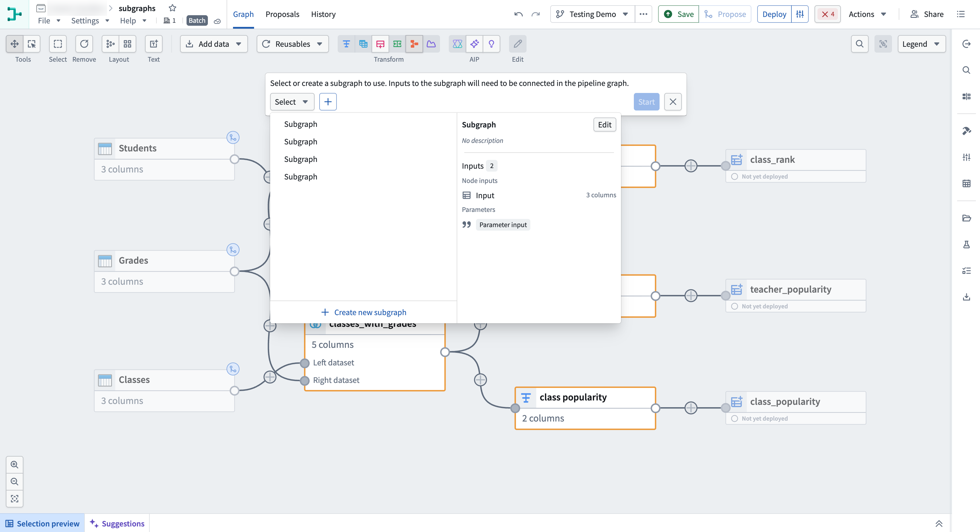Activate the pointer select tool
The height and width of the screenshot is (532, 980).
pos(32,44)
